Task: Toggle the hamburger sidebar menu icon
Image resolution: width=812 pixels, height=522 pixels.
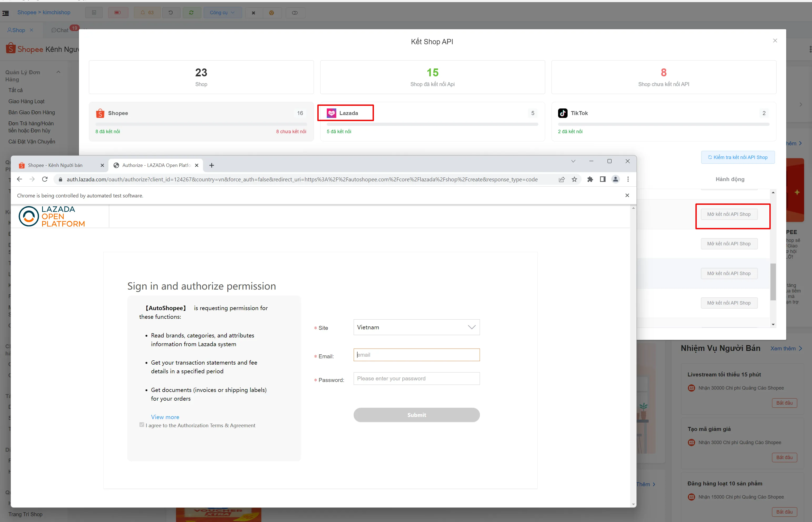Action: pyautogui.click(x=6, y=13)
